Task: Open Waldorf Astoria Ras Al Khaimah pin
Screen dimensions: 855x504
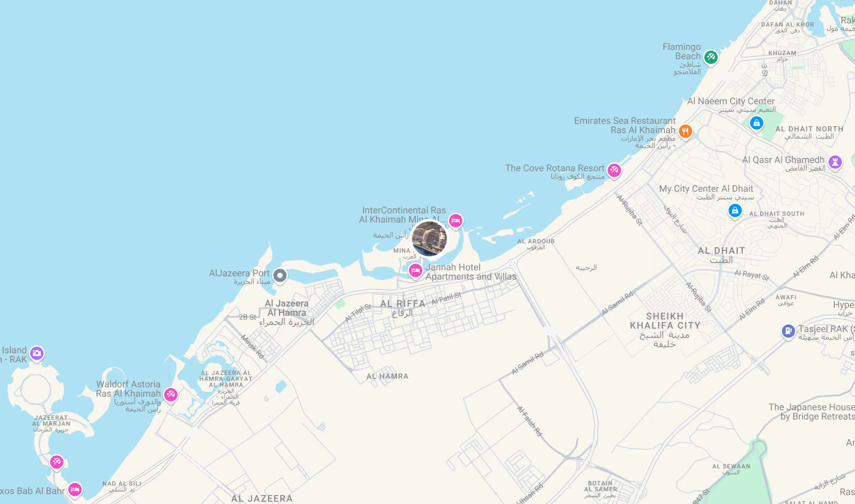Action: [x=171, y=395]
